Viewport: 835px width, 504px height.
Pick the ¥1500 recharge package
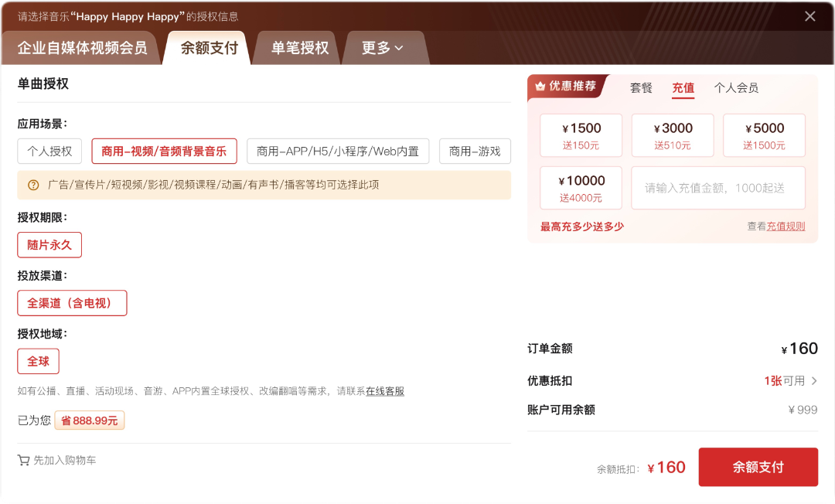coord(581,136)
